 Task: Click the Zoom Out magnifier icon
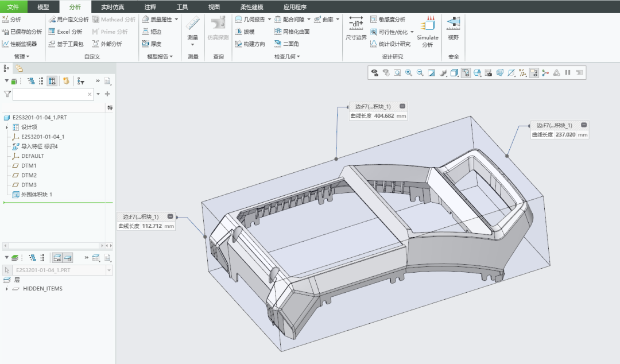point(420,73)
